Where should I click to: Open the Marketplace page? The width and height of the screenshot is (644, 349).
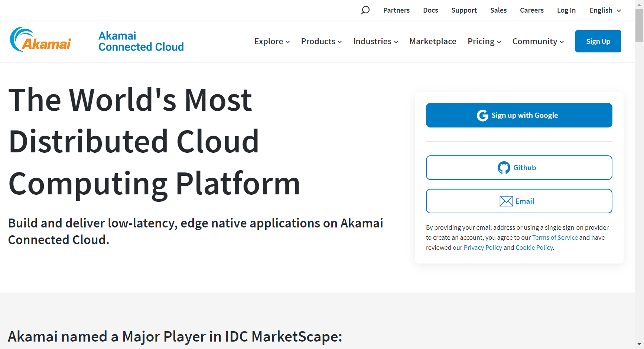(x=433, y=41)
